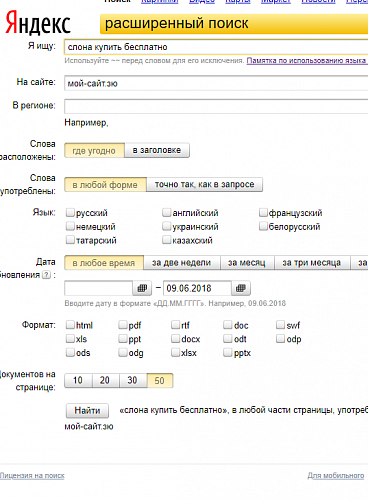Image resolution: width=368 pixels, height=500 pixels.
Task: Focus the На сайте input field
Action: (x=216, y=83)
